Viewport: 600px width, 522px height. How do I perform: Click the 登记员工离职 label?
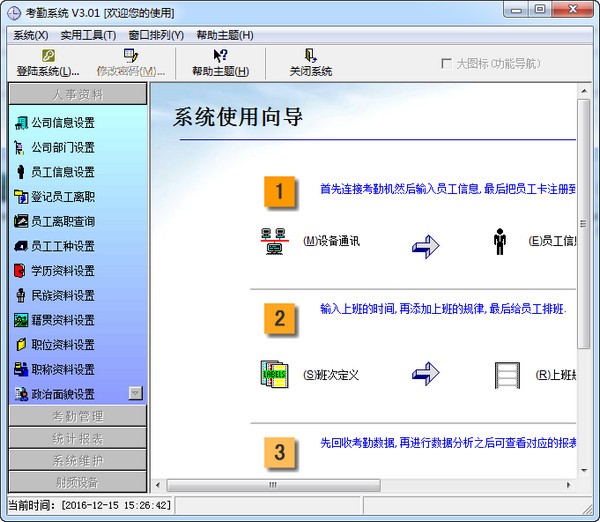point(63,197)
